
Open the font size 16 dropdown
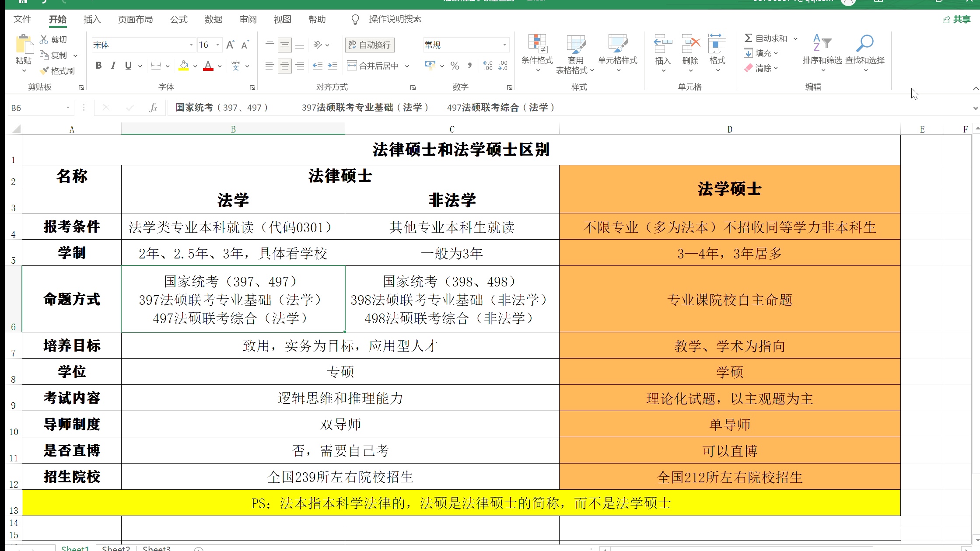pyautogui.click(x=217, y=45)
